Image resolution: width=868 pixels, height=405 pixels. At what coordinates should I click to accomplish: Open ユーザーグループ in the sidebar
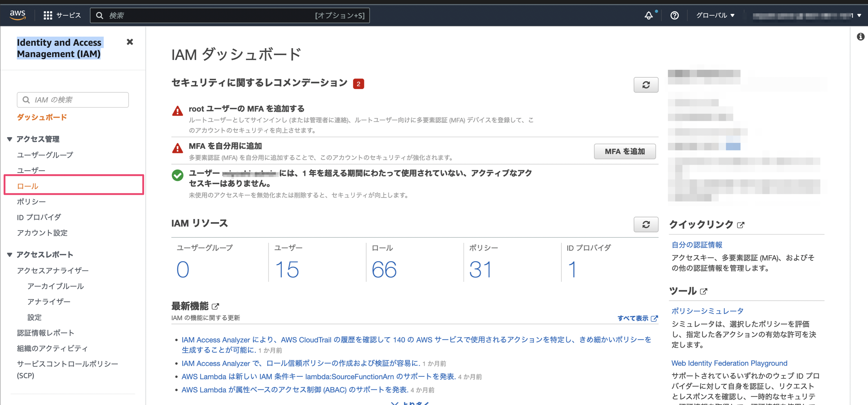pyautogui.click(x=45, y=155)
